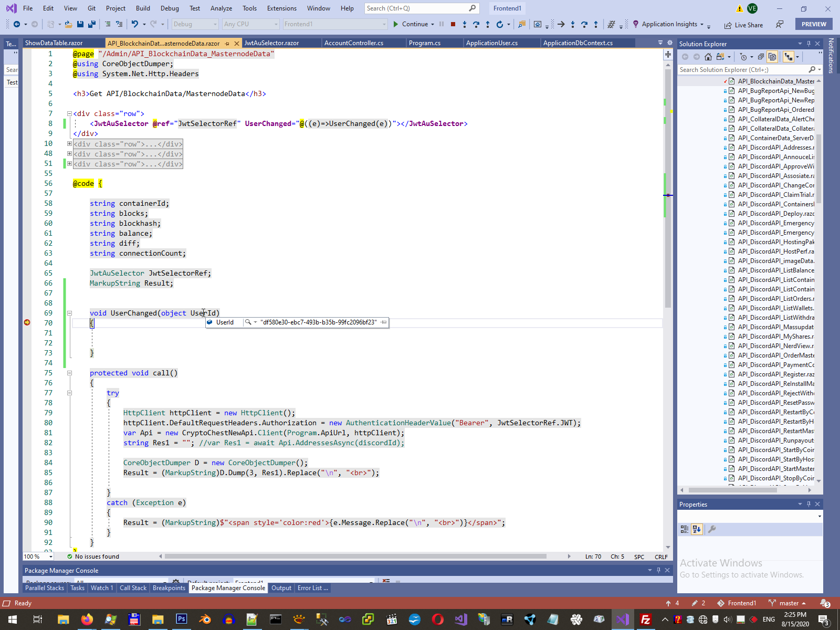Click the magnifier visualizer icon in the UserId datatip
Viewport: 840px width, 630px height.
tap(248, 322)
